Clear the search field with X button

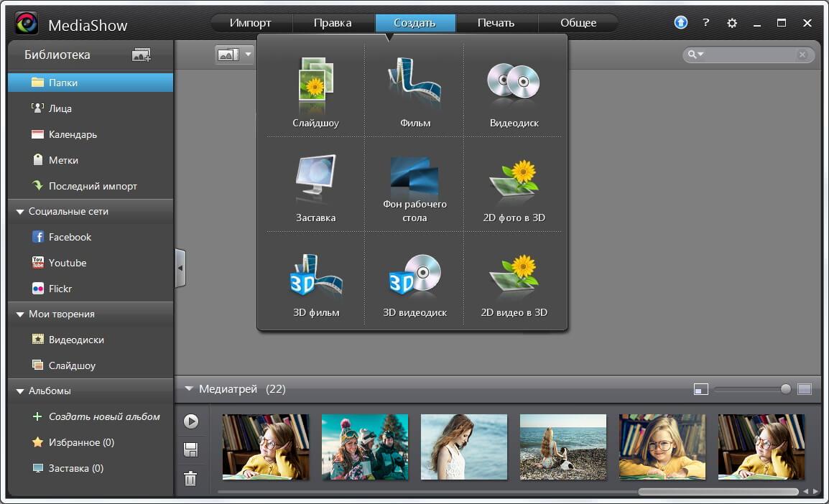tap(802, 55)
